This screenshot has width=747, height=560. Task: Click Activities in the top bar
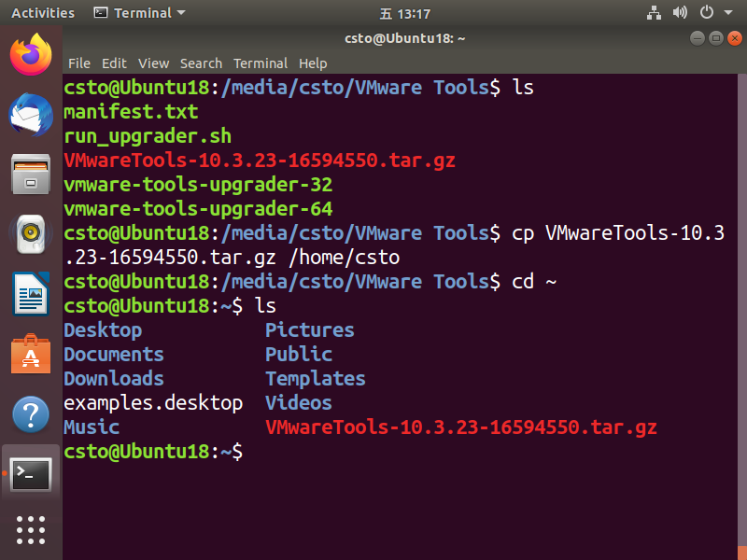[x=42, y=12]
